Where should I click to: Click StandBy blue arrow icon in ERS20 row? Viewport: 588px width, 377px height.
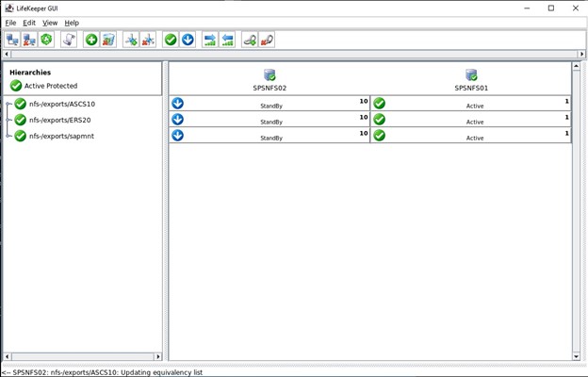[177, 119]
